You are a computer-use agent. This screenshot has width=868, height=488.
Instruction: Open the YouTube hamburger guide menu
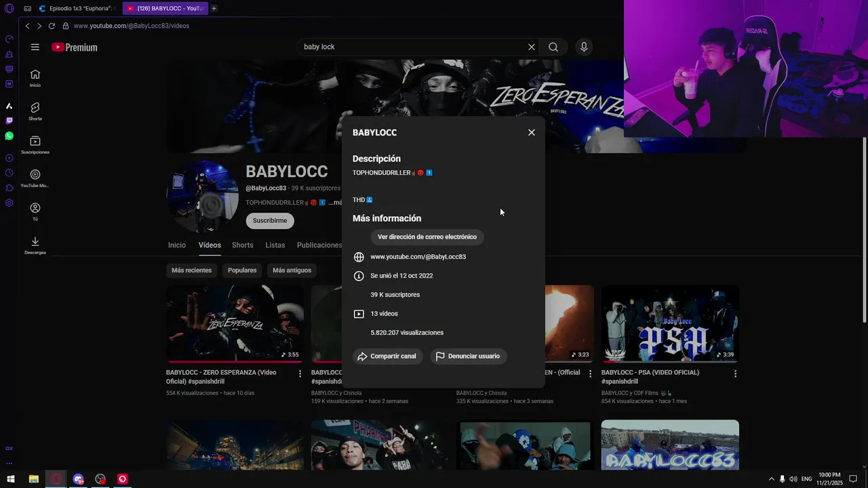[x=35, y=47]
